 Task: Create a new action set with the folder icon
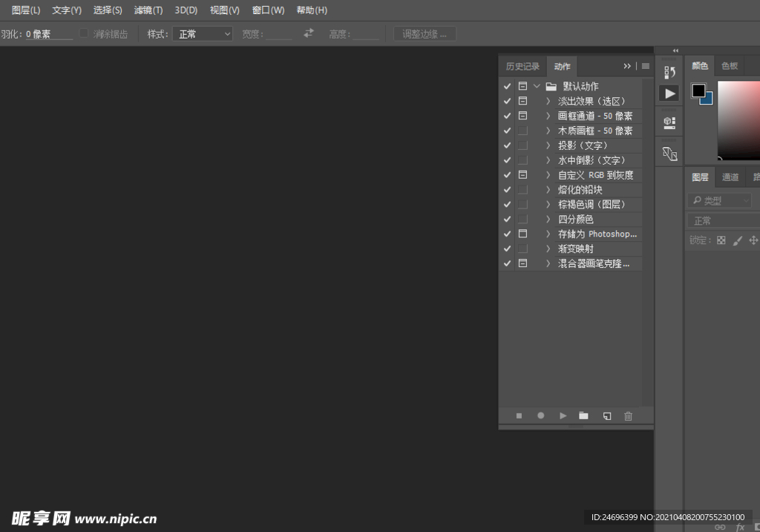point(583,416)
